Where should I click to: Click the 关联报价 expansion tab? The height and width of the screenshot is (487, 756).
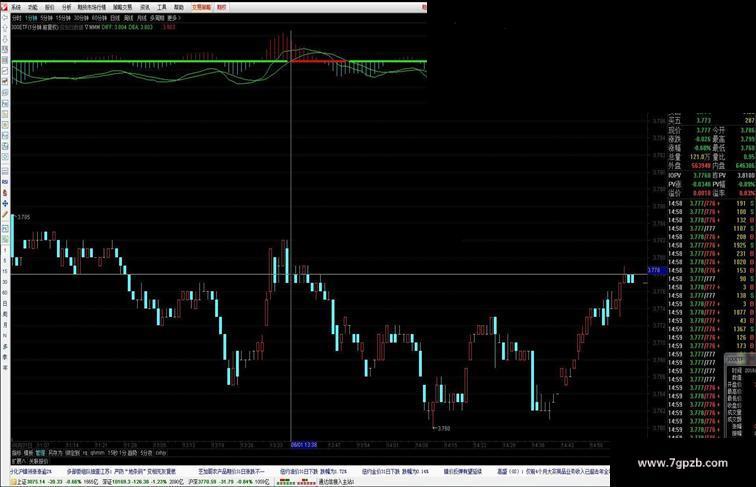coord(39,461)
